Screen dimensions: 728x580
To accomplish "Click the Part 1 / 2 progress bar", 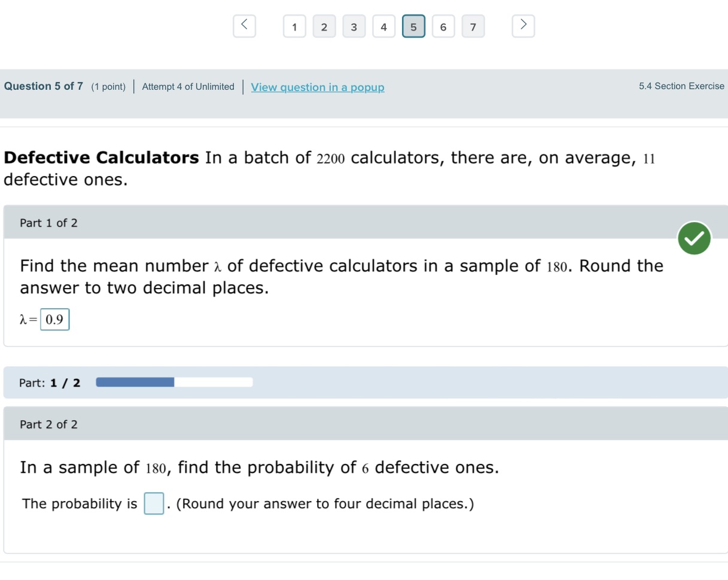I will click(174, 382).
